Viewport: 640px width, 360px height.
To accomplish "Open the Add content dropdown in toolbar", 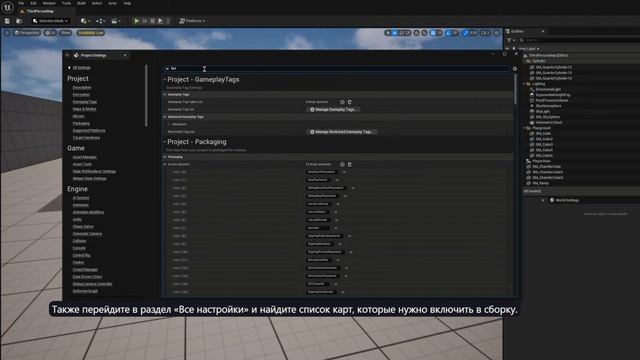I will tap(85, 21).
